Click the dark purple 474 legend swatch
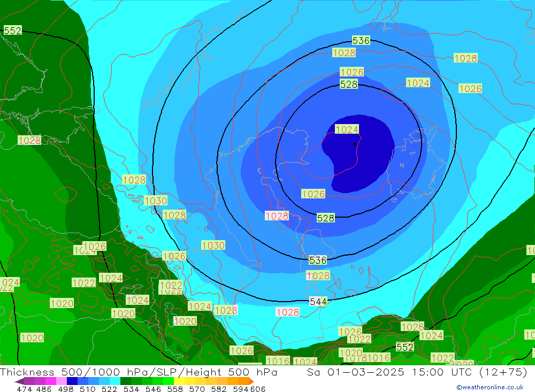 pos(29,381)
